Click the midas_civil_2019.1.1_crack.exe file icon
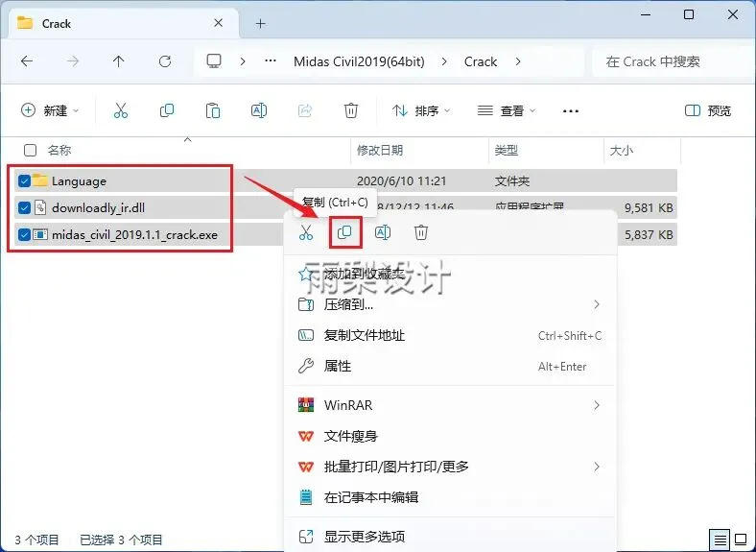This screenshot has height=552, width=756. tap(40, 235)
